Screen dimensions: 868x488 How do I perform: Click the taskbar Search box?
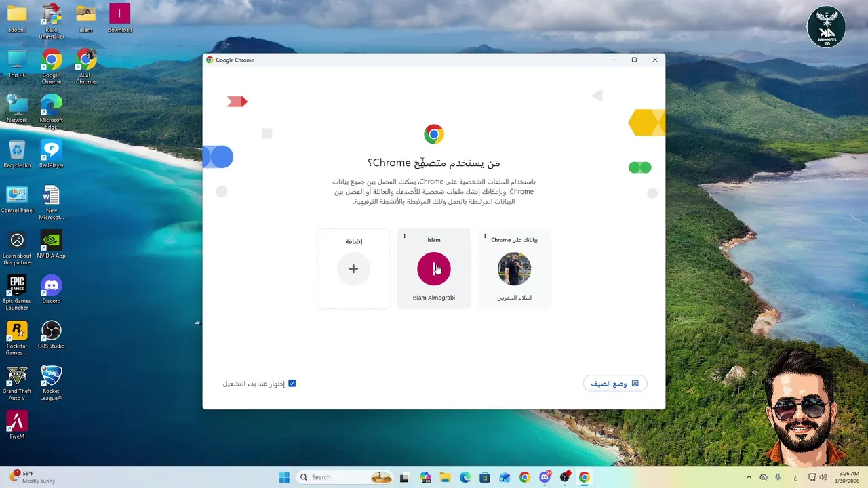[x=345, y=477]
